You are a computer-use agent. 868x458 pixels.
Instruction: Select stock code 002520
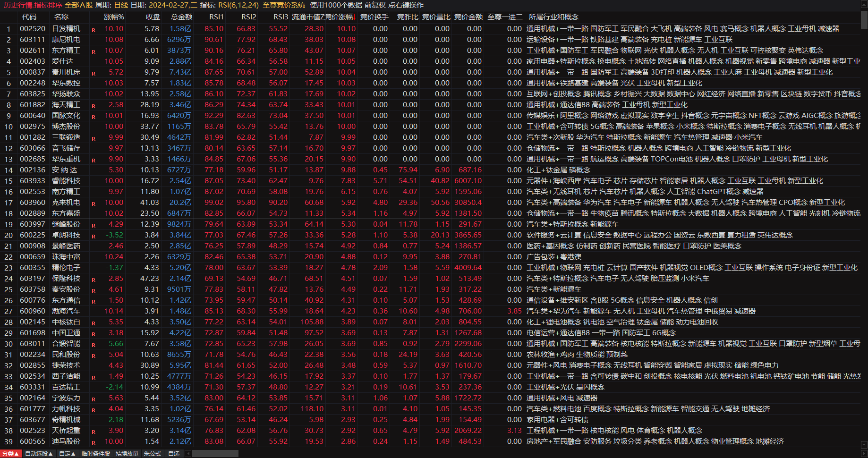point(33,29)
